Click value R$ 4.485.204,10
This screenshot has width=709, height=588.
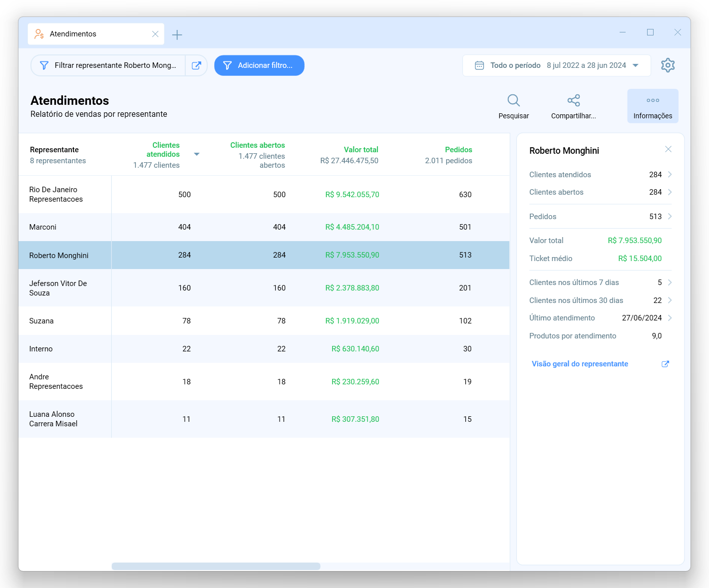point(352,227)
